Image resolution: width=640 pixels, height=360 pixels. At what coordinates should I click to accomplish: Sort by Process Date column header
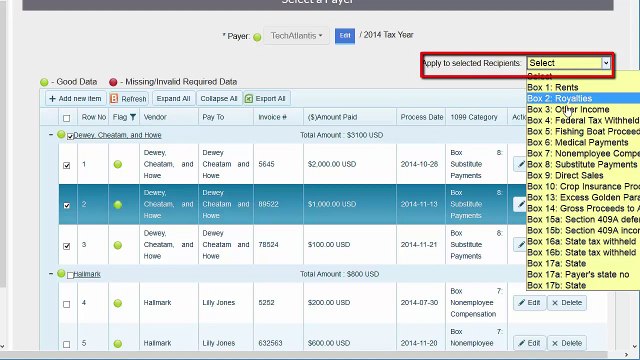422,117
